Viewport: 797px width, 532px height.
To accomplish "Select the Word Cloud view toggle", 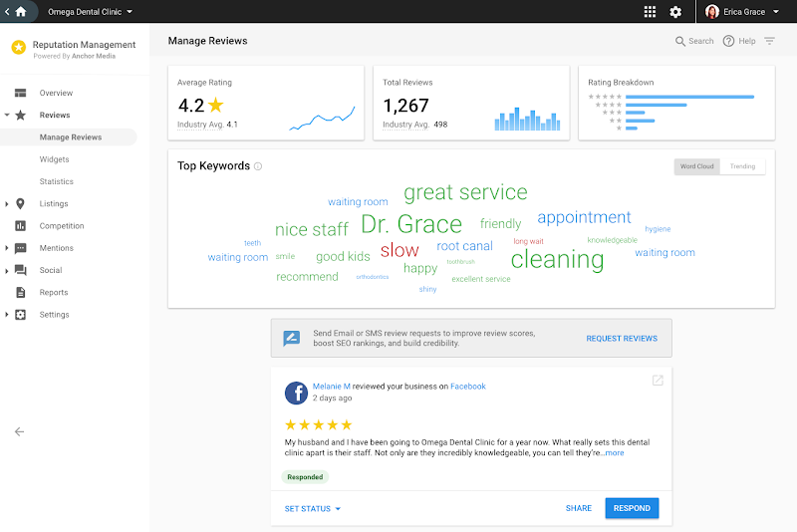I will point(696,166).
